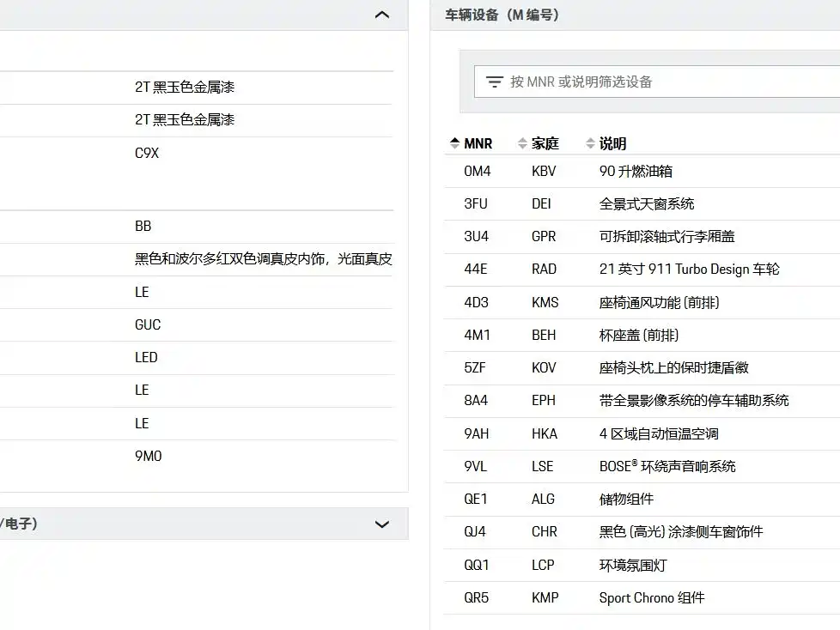Click the first 2T 黑玉色金属漆 value
Image resolution: width=840 pixels, height=630 pixels.
click(185, 88)
